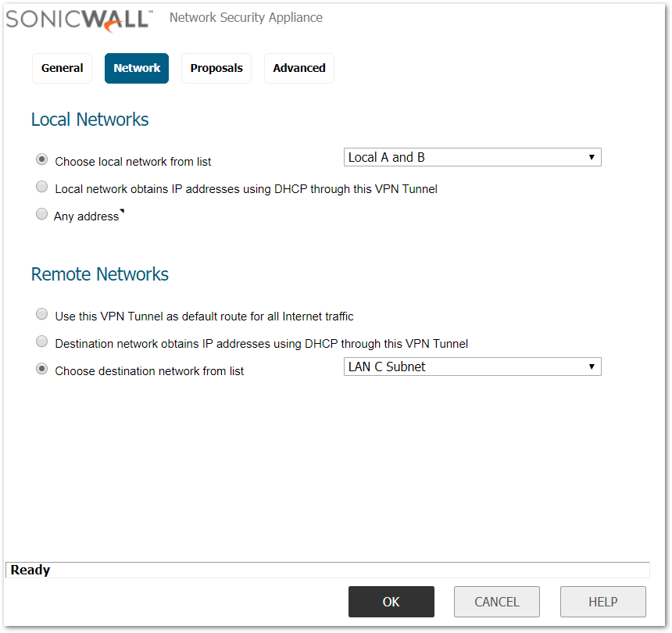
Task: Click the HELP button
Action: (603, 602)
